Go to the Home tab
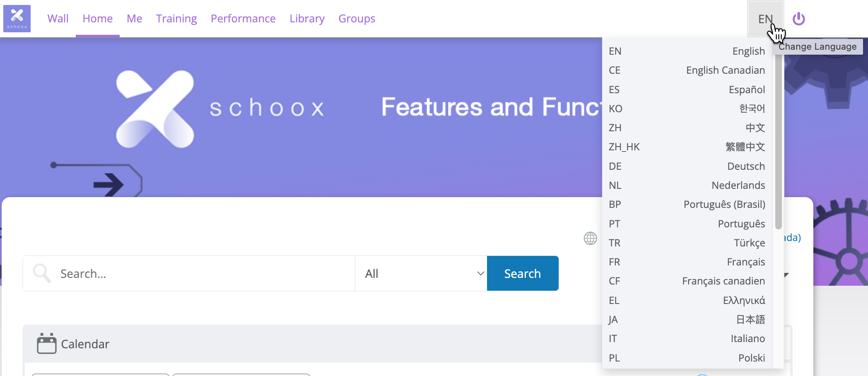 98,19
